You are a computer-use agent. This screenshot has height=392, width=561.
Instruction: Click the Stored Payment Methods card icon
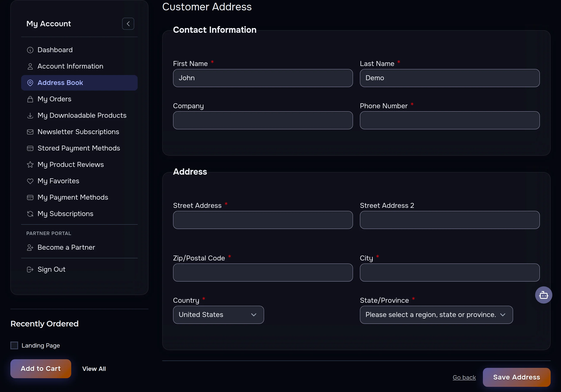point(30,148)
